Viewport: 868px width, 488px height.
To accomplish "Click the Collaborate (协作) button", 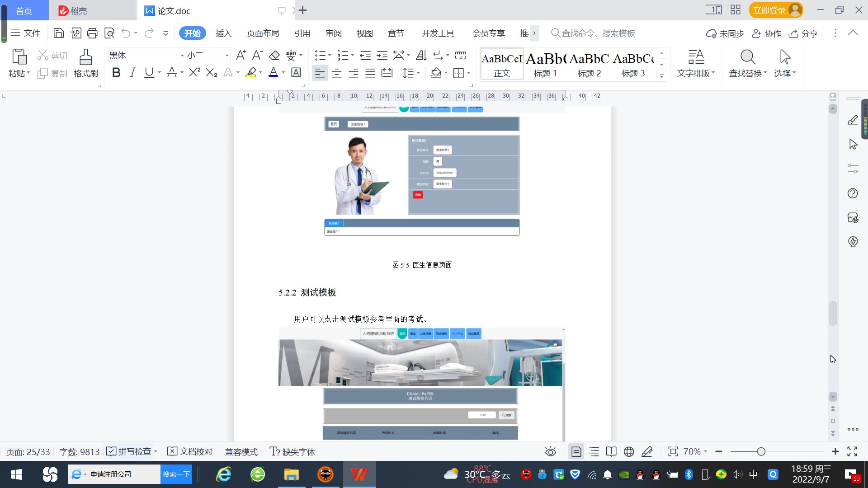I will pyautogui.click(x=766, y=33).
